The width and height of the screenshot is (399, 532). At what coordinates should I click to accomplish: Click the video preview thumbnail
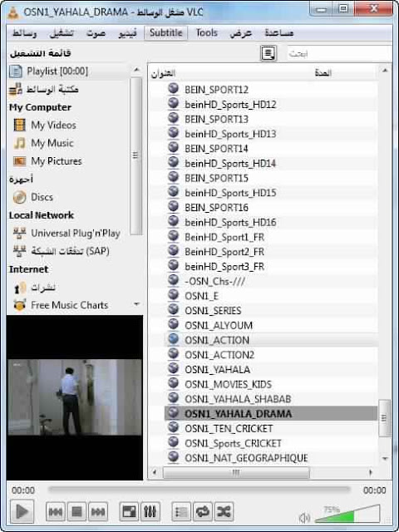tap(75, 397)
